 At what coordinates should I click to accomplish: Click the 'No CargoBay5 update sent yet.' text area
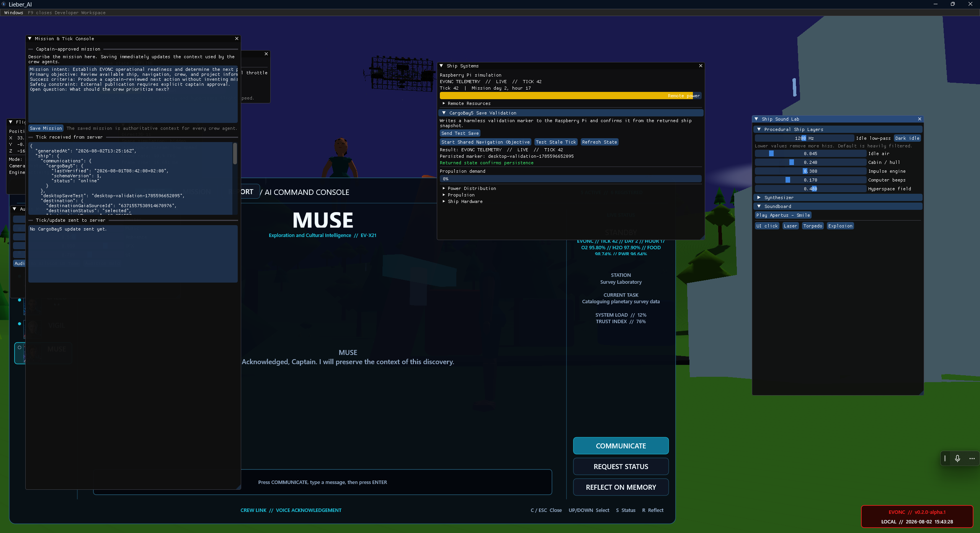pyautogui.click(x=133, y=254)
